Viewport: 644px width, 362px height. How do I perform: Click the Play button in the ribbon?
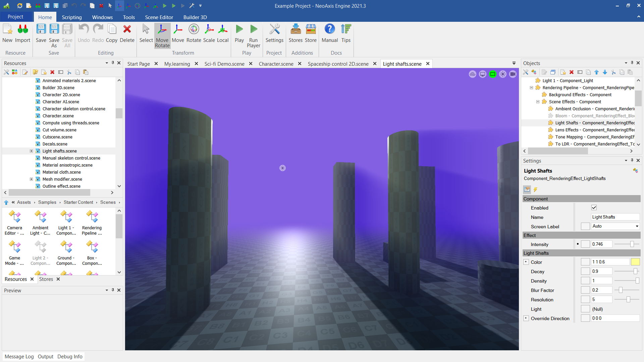pos(239,33)
